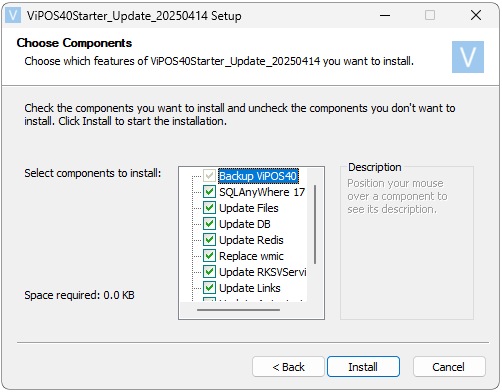
Task: Select the Replace wmic component label
Action: click(251, 256)
